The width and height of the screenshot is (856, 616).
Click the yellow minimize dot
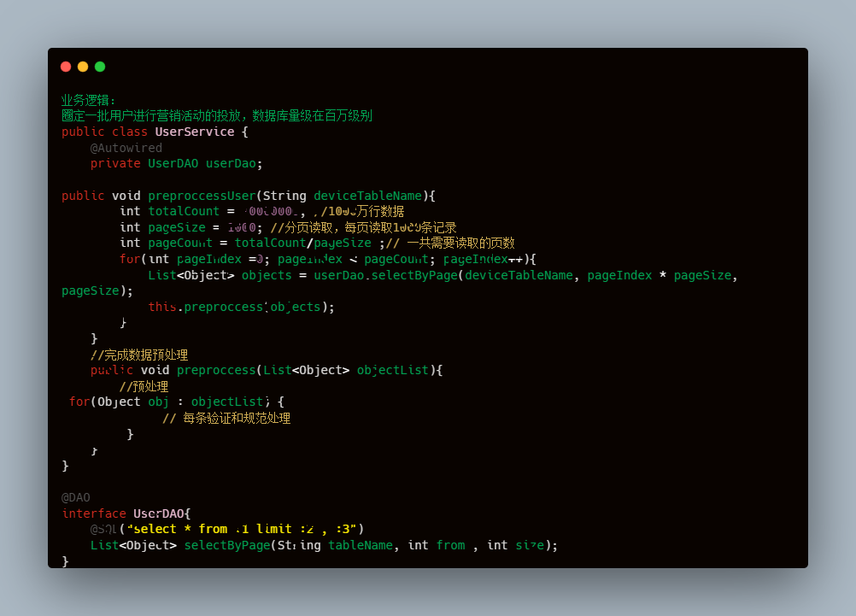point(83,67)
